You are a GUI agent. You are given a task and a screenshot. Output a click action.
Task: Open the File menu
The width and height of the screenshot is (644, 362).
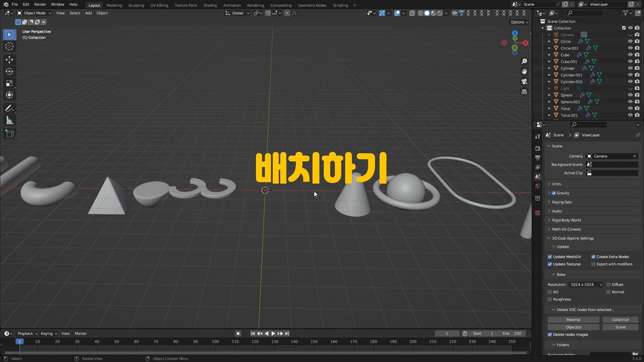tap(15, 5)
